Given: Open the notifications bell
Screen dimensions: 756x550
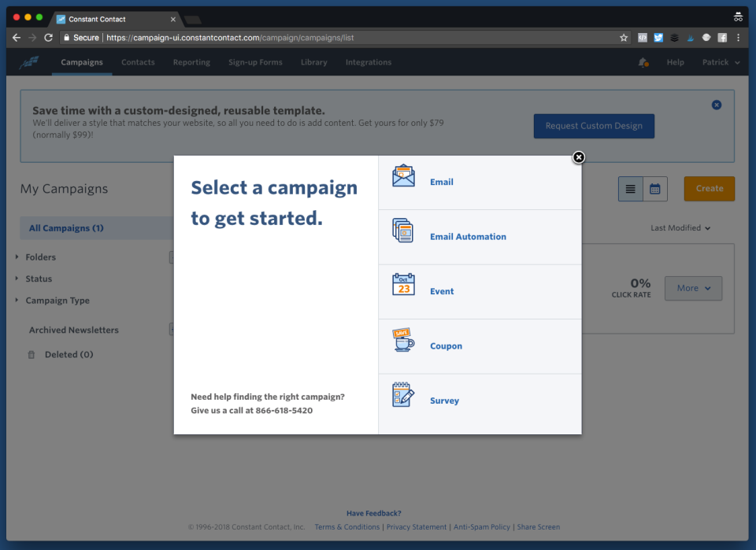Looking at the screenshot, I should point(643,63).
